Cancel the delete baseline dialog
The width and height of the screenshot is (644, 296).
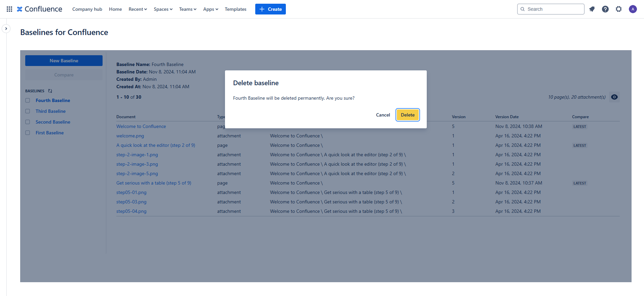(383, 115)
